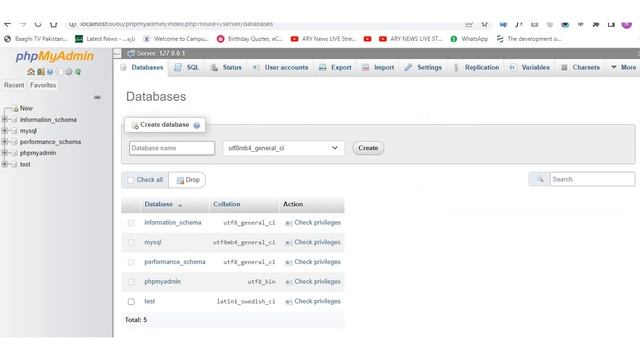Focus the Database name input field
640x360 pixels.
(172, 148)
